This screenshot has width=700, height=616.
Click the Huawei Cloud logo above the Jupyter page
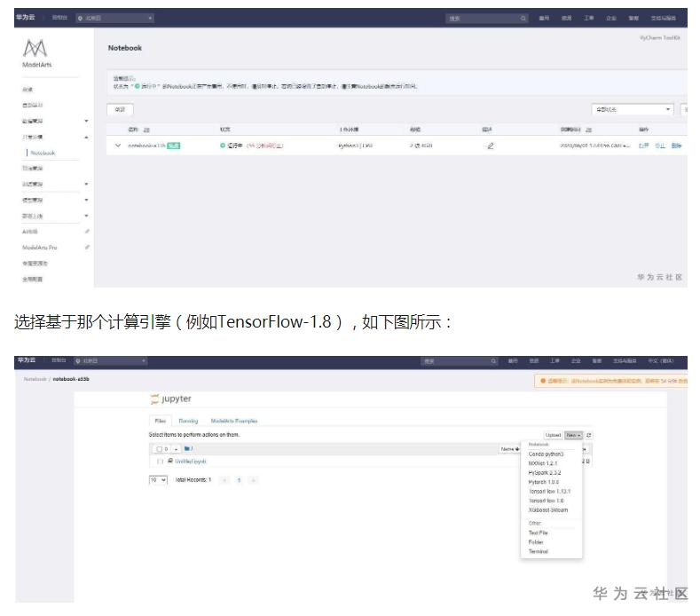(27, 360)
